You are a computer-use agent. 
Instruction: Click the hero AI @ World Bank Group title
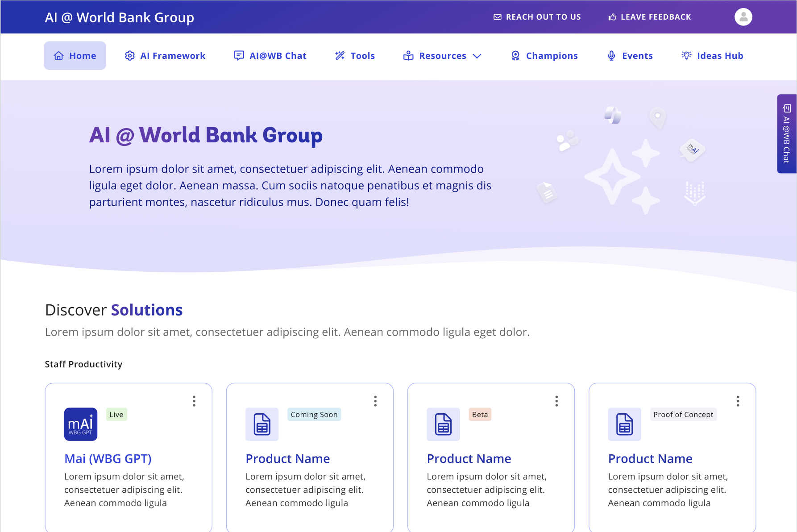206,135
